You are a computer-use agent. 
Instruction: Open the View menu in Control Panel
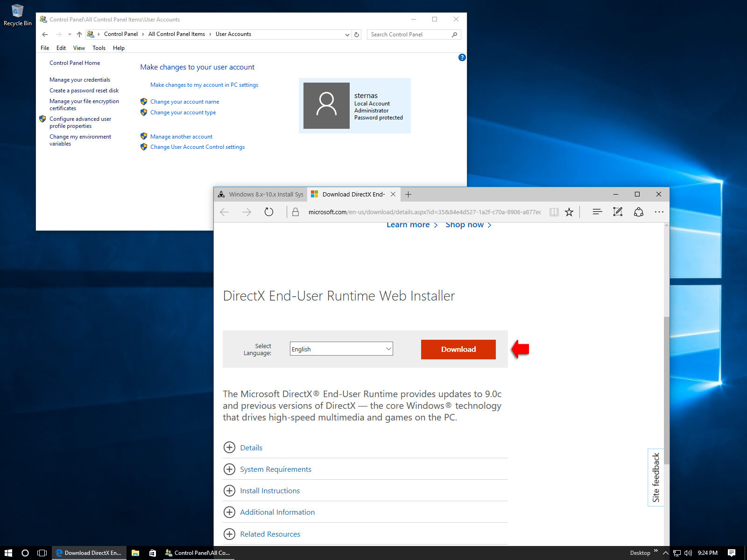79,48
